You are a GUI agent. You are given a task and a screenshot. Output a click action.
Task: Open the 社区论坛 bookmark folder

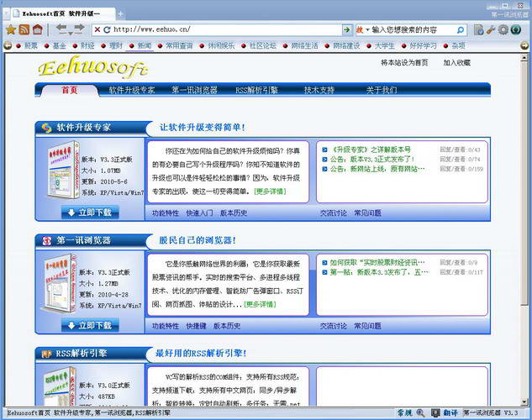pyautogui.click(x=259, y=45)
